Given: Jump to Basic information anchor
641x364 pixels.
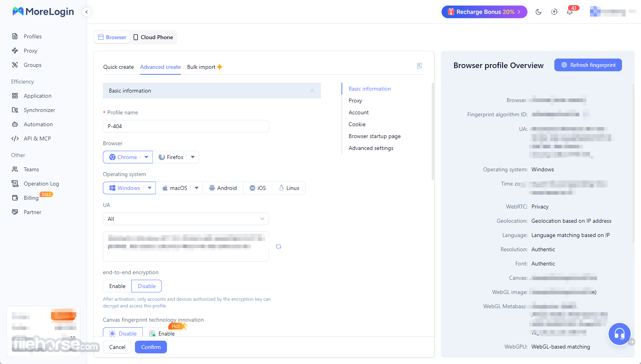Looking at the screenshot, I should (370, 89).
